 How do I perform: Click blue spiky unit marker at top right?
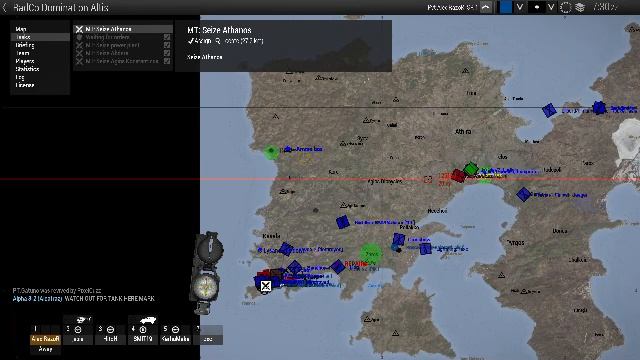pyautogui.click(x=599, y=108)
